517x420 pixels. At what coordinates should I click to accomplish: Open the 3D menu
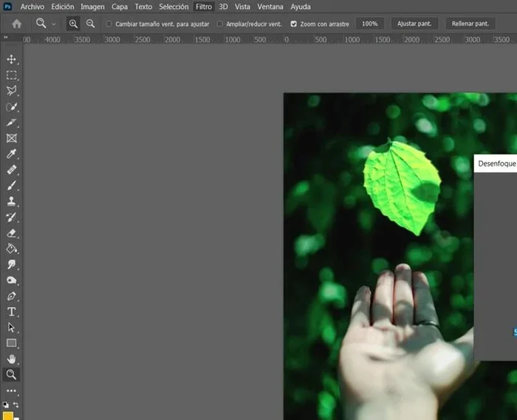click(223, 7)
